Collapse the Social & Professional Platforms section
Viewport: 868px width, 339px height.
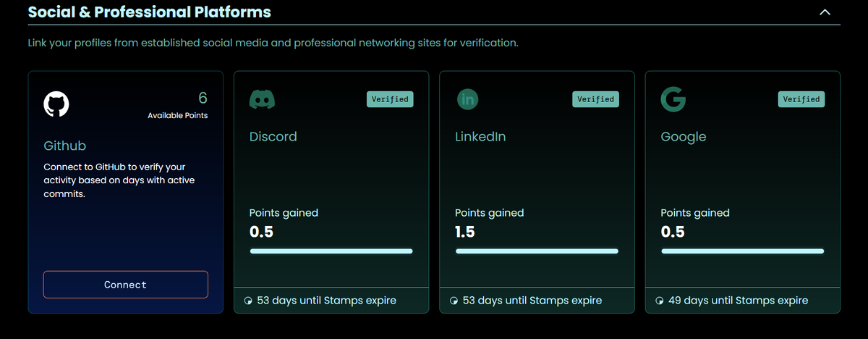[x=824, y=12]
